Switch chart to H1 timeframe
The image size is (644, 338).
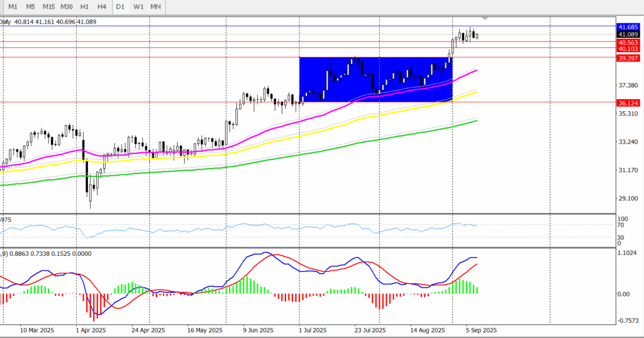click(84, 6)
